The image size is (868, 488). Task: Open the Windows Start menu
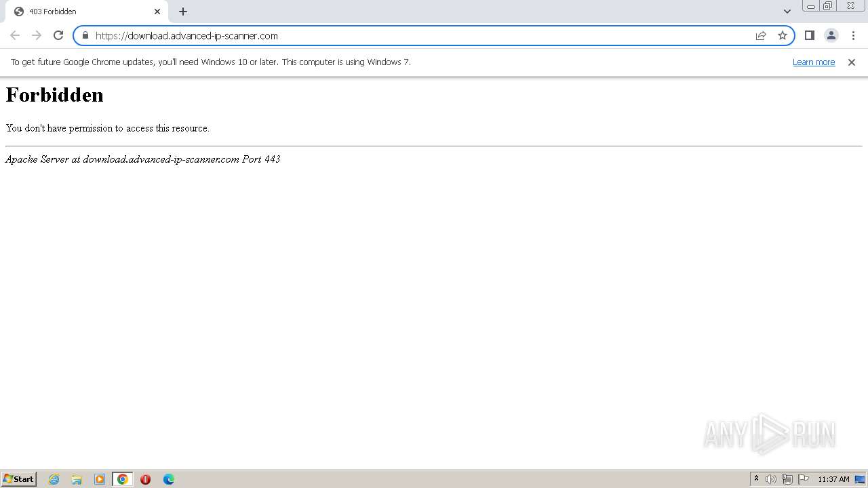click(x=19, y=479)
